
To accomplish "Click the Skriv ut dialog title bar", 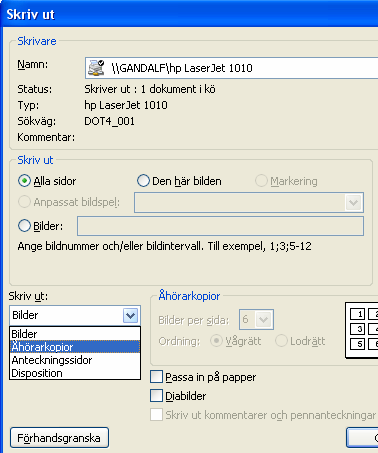I will (x=189, y=14).
